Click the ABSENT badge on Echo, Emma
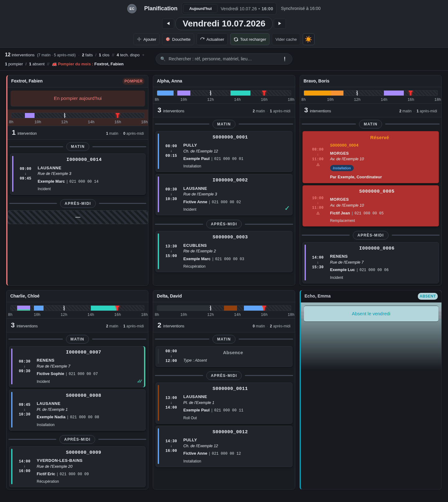This screenshot has height=502, width=448. tap(427, 296)
